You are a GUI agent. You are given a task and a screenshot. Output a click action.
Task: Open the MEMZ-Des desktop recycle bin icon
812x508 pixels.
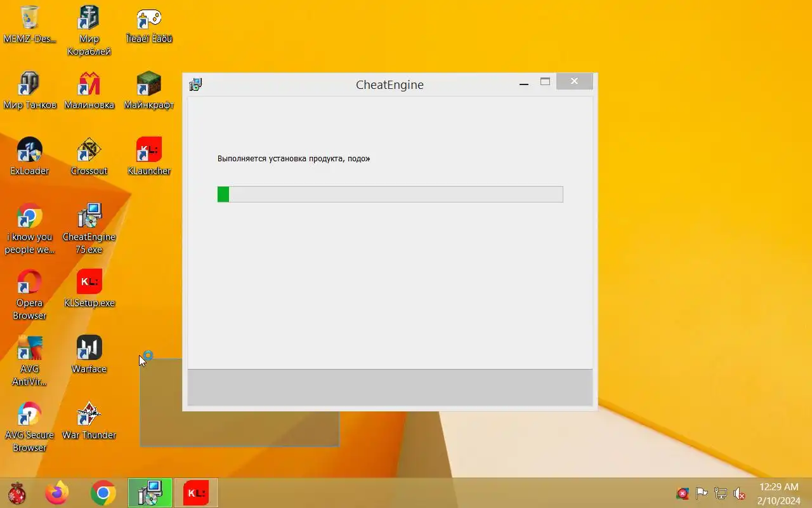click(29, 24)
